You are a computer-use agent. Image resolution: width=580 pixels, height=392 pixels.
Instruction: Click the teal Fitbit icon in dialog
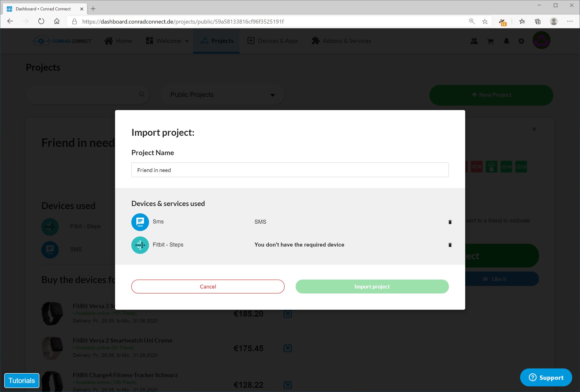140,245
